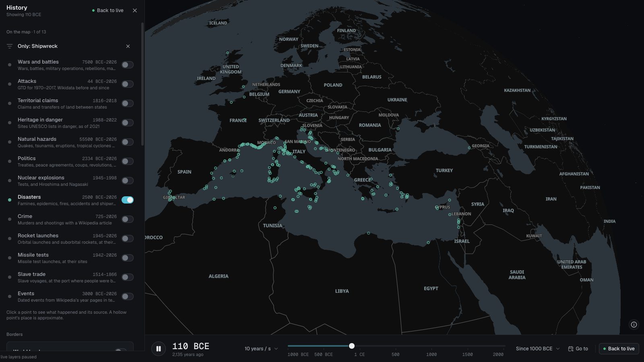Switch on Slave trade layer
Image resolution: width=644 pixels, height=362 pixels.
[128, 277]
